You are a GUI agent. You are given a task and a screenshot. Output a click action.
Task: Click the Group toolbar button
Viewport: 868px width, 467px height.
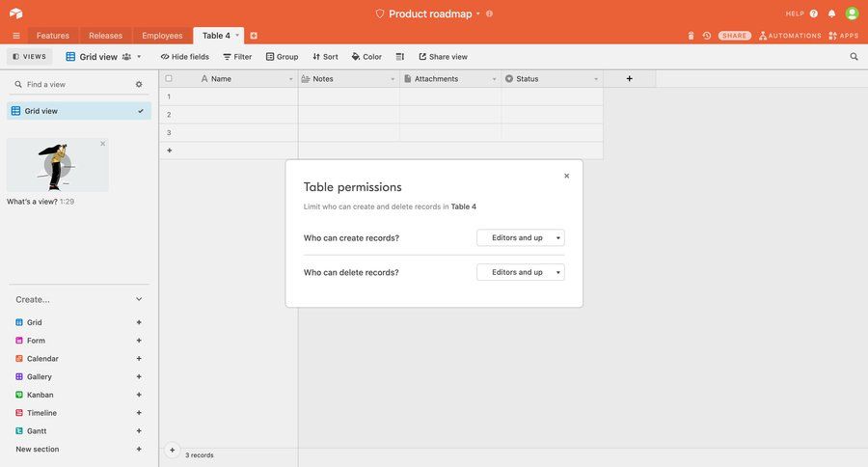point(282,57)
